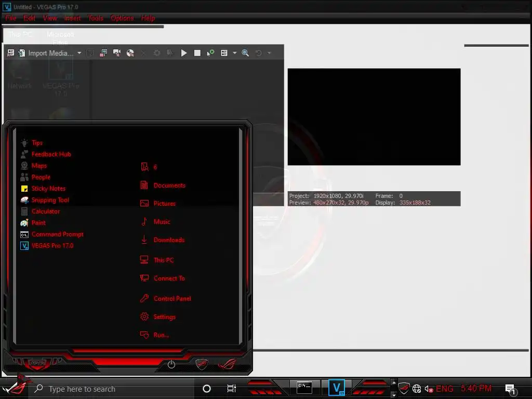Start media preview with Play button

pos(183,53)
